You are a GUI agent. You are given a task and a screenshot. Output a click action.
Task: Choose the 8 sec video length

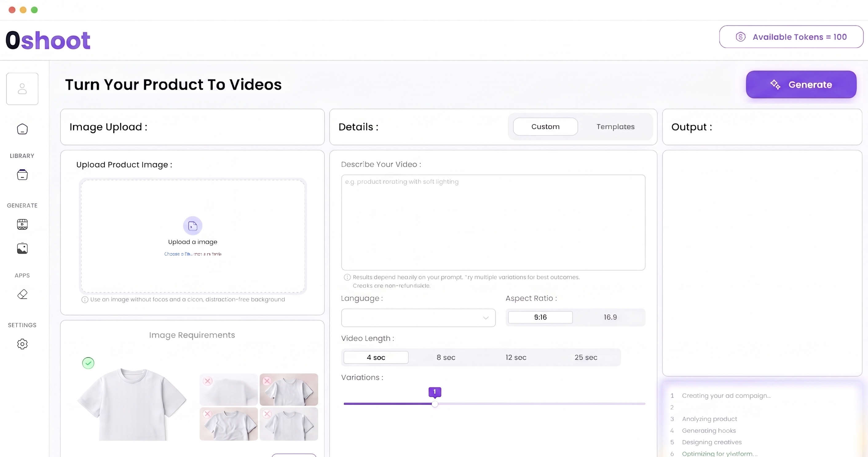tap(446, 357)
